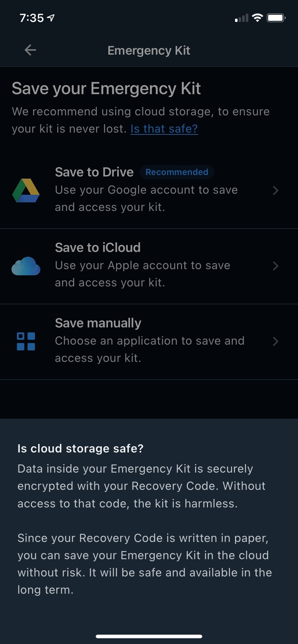Click the Google Drive icon
The height and width of the screenshot is (644, 298).
tap(26, 190)
